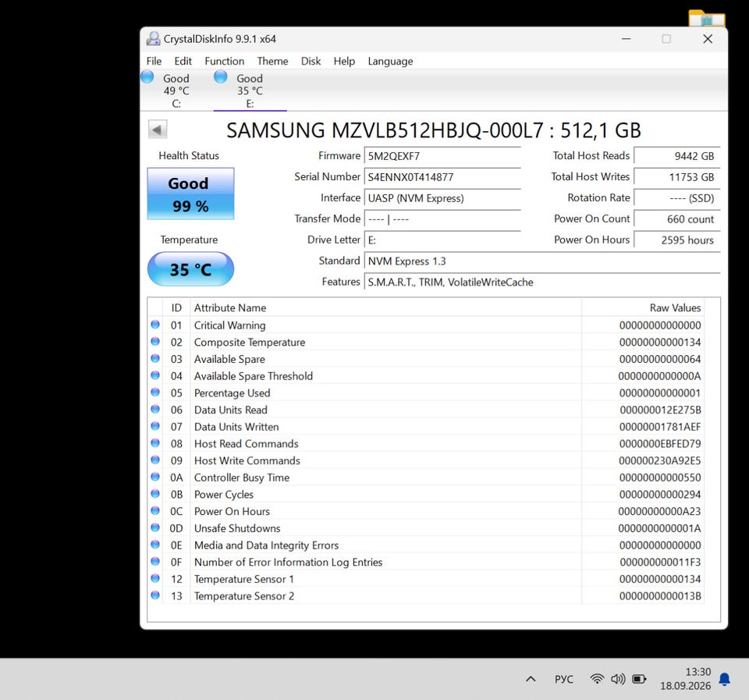
Task: Open the volume speaker tray icon
Action: coord(618,678)
